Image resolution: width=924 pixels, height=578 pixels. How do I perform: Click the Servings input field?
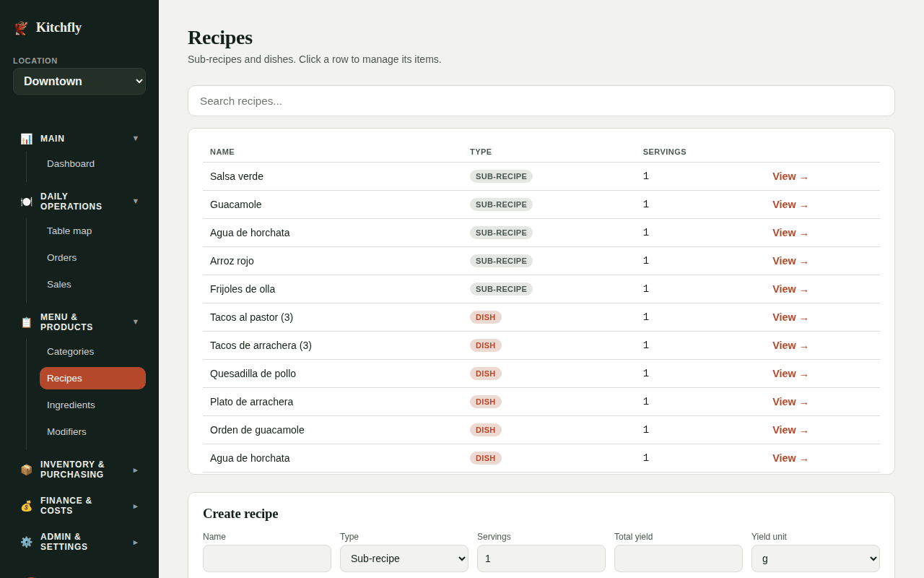coord(541,558)
